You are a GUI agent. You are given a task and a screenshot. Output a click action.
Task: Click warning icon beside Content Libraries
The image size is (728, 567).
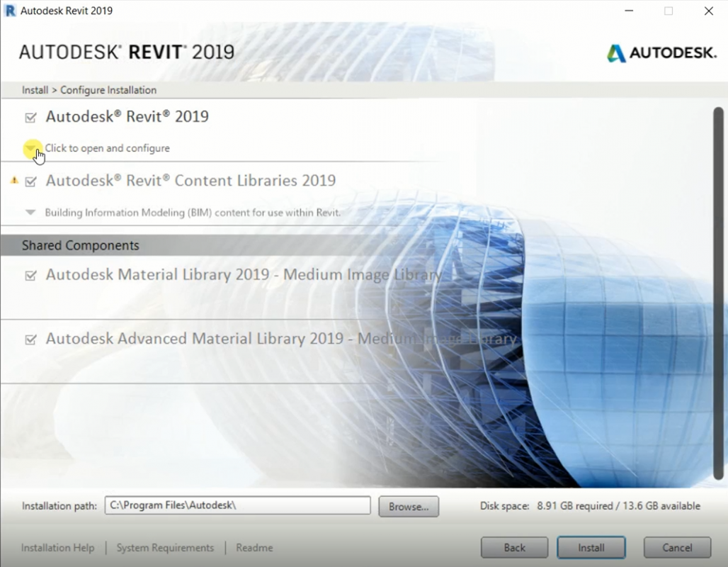pos(14,181)
